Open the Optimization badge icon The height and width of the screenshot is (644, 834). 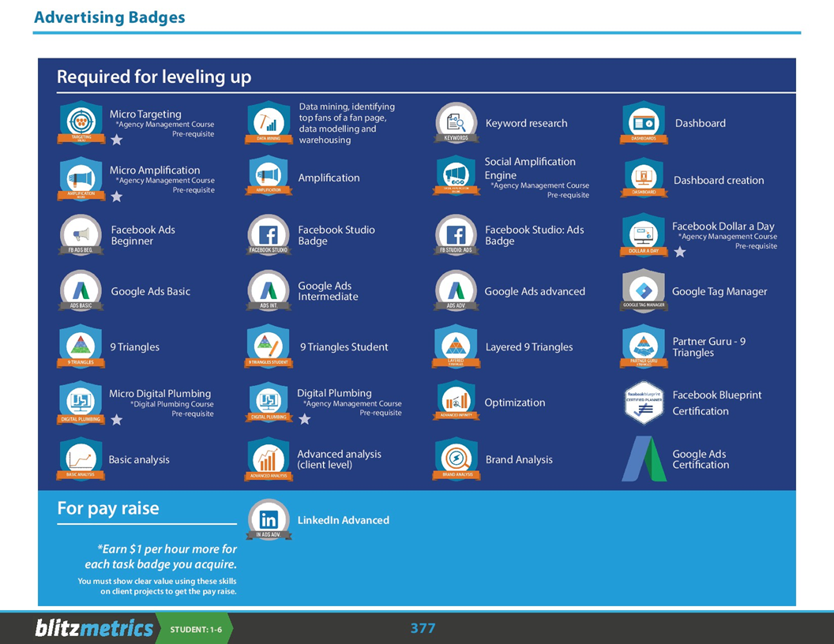tap(456, 402)
